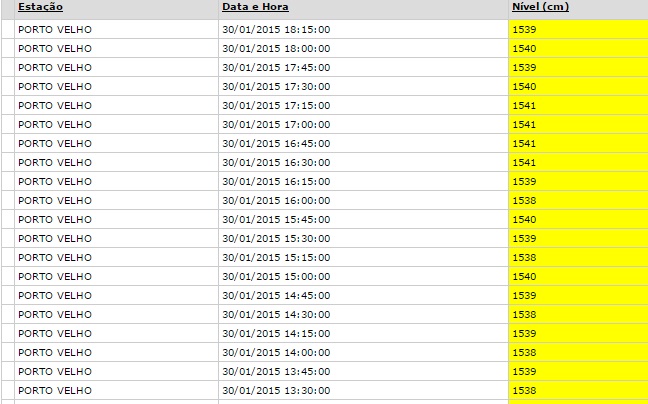The image size is (648, 404).
Task: Click the 30/01/2015 15:30:00 date cell
Action: point(276,239)
